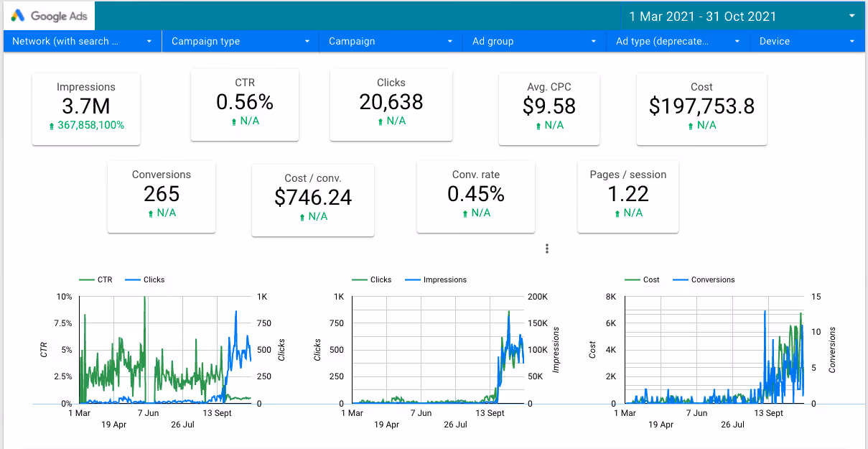This screenshot has height=449, width=868.
Task: Expand the Network filter dropdown
Action: (x=83, y=41)
